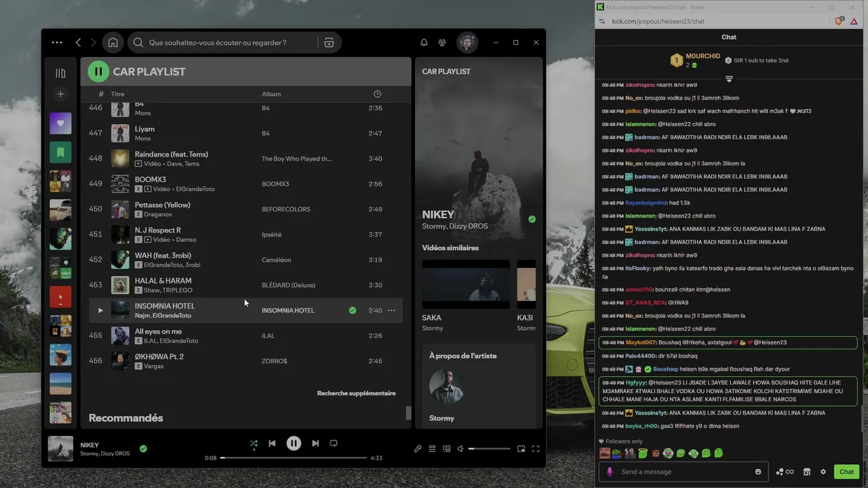
Task: Open the Browse icon beside search
Action: click(x=329, y=42)
